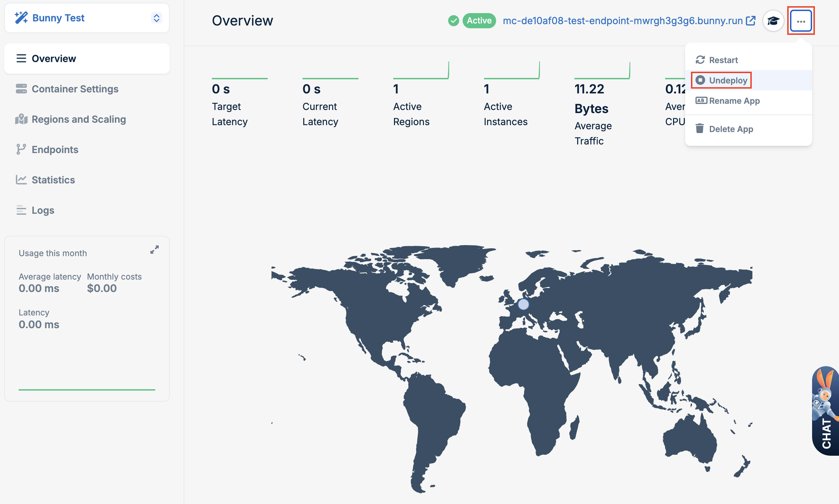This screenshot has height=504, width=839.
Task: Select Rename App menu entry
Action: 734,101
